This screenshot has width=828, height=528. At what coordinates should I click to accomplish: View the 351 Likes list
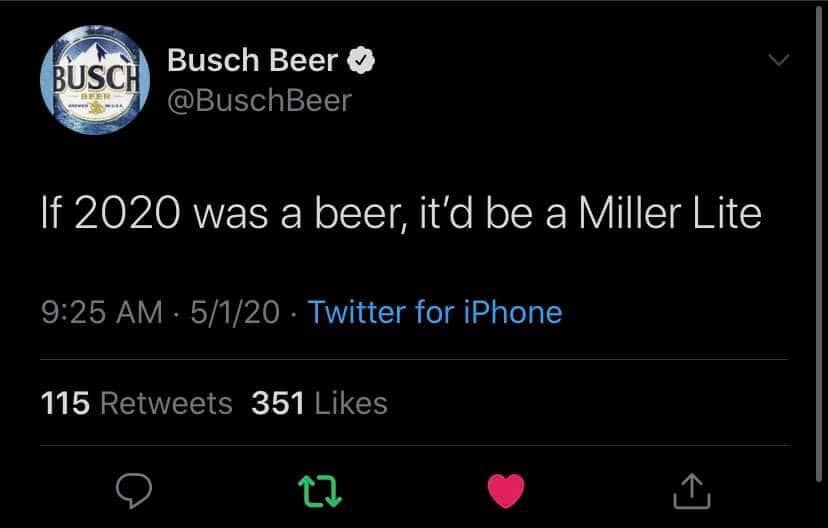click(x=319, y=403)
